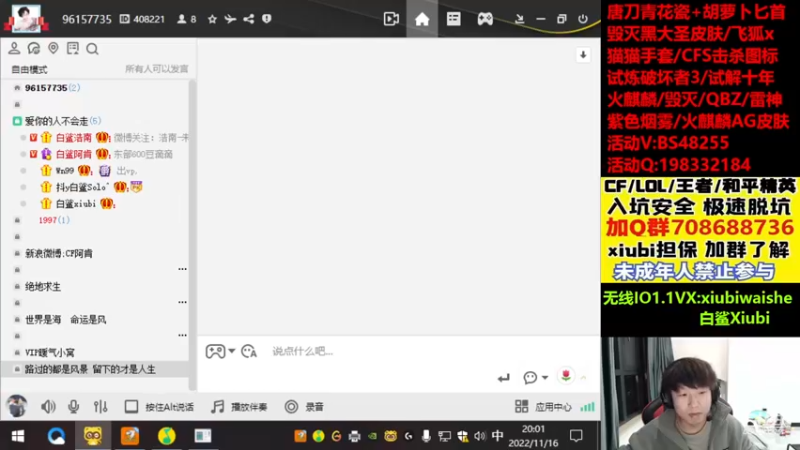Open the YY owl taskbar icon
This screenshot has height=450, width=800.
[93, 436]
